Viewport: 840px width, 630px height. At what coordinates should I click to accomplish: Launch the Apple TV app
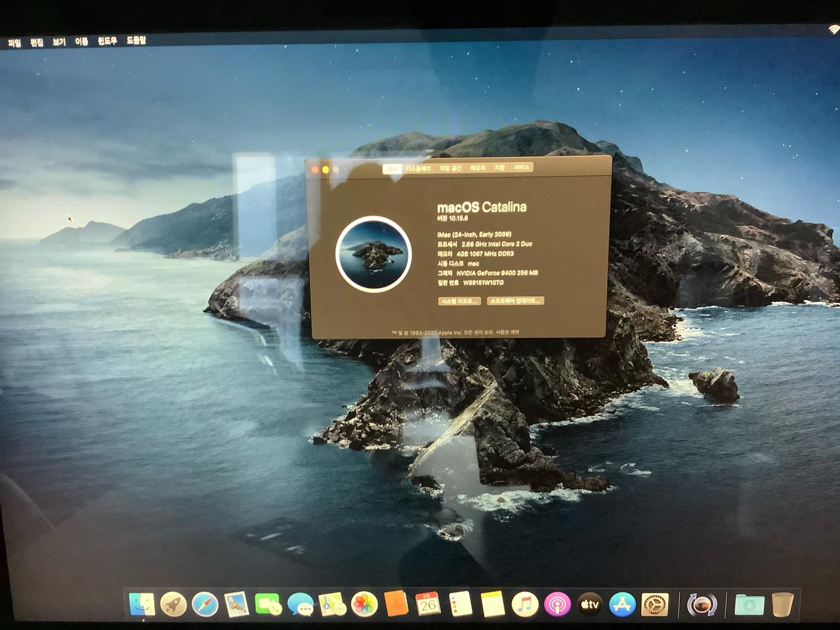point(589,604)
